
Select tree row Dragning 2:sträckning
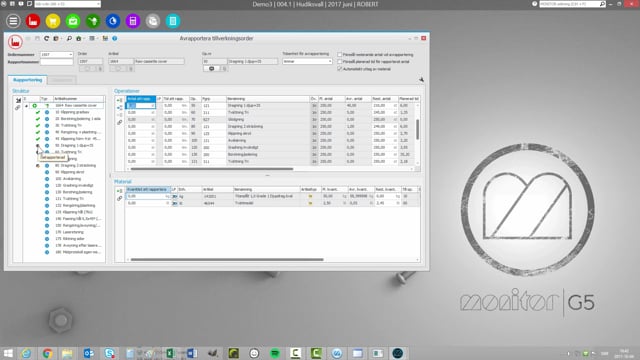pos(76,165)
